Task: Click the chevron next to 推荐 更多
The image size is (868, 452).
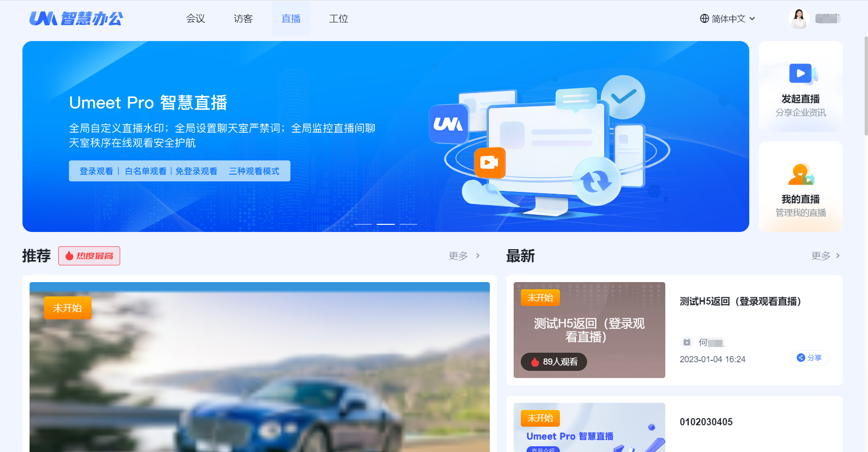Action: click(478, 256)
